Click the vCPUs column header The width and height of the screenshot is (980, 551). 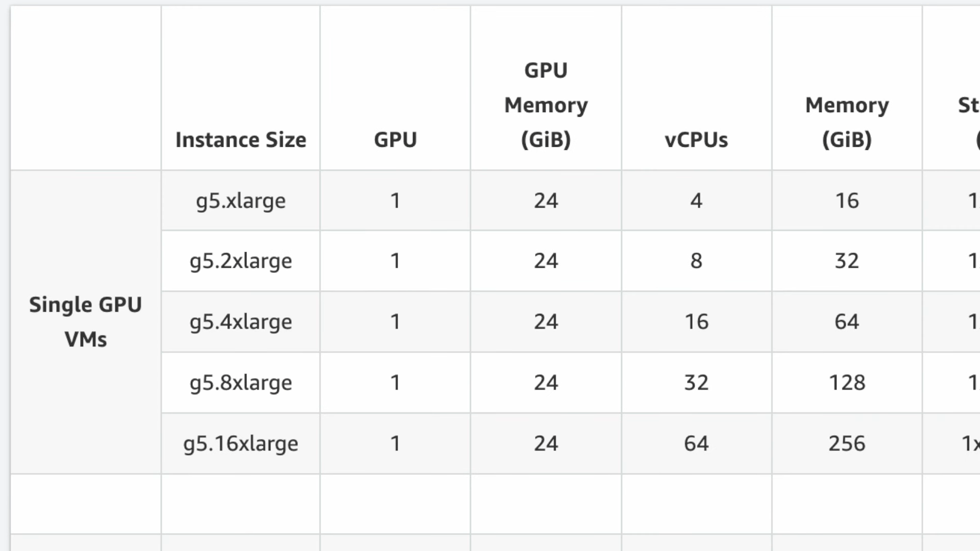[696, 140]
